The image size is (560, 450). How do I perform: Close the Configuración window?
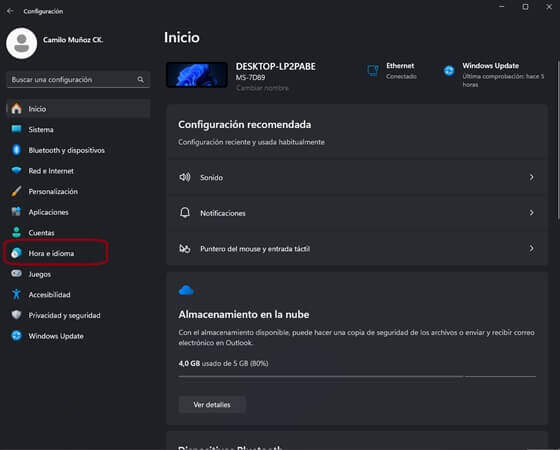click(x=549, y=7)
